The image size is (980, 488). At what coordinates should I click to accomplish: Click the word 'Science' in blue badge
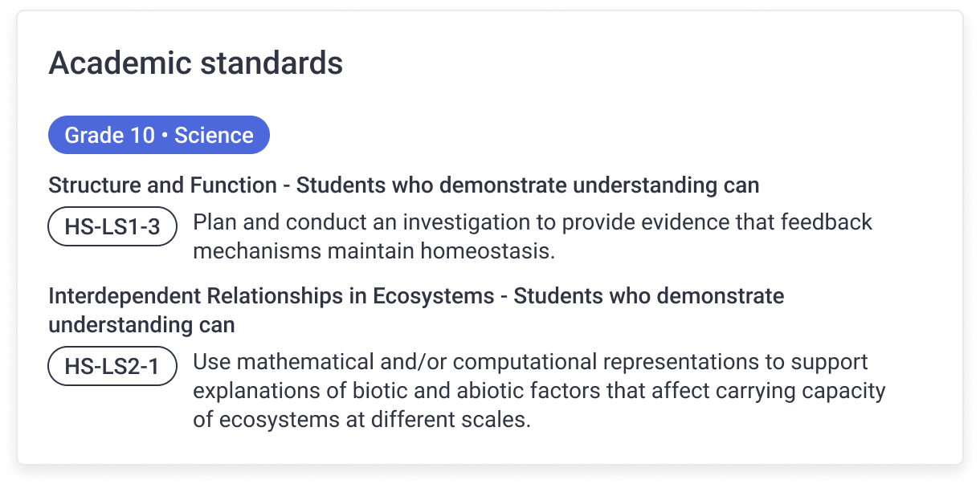pyautogui.click(x=214, y=135)
